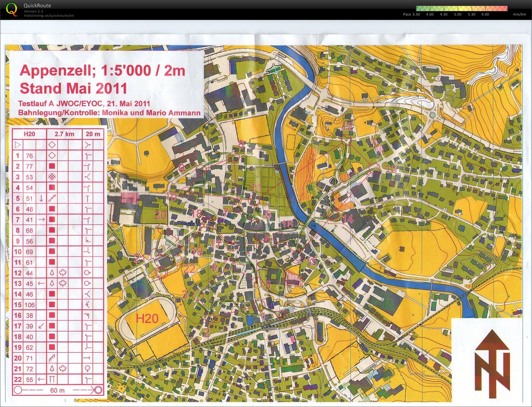Click the first tree symbol in row 21
This screenshot has width=532, height=407.
click(x=52, y=369)
